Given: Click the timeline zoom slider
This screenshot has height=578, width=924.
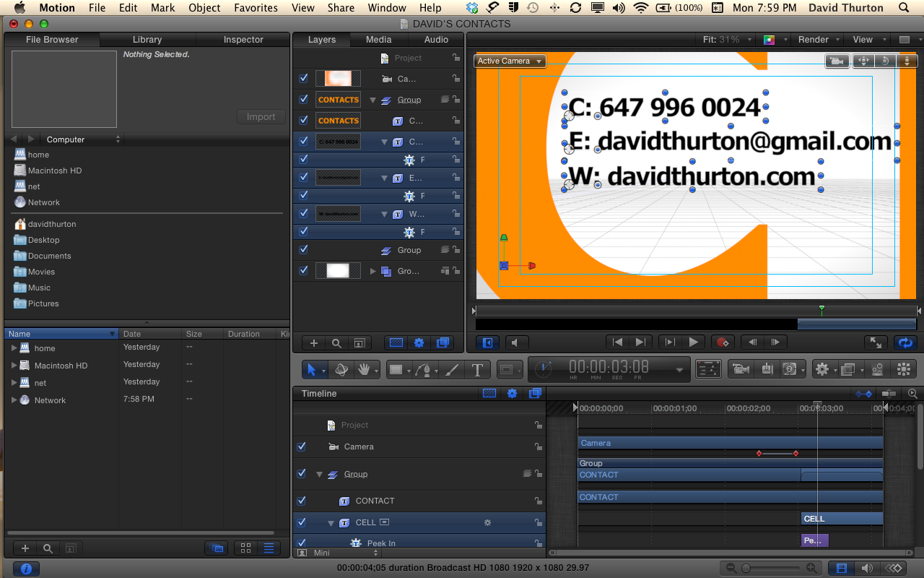Looking at the screenshot, I should (746, 569).
